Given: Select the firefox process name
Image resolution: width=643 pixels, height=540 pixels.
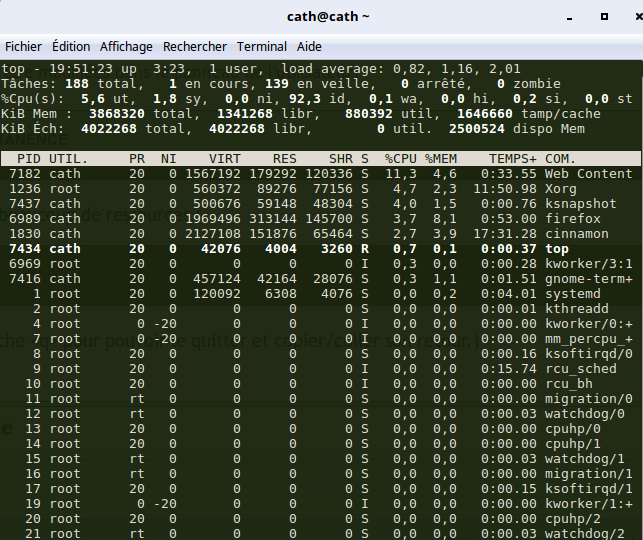Looking at the screenshot, I should [x=572, y=219].
